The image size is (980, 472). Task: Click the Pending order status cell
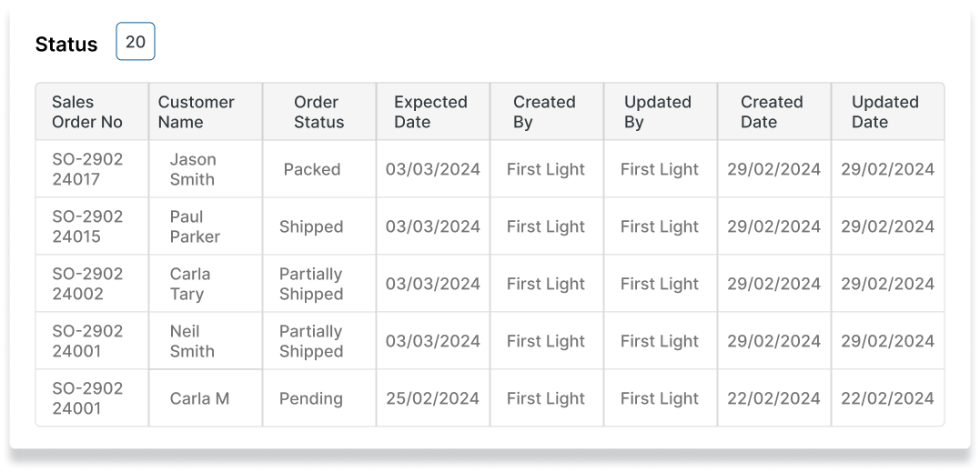311,398
